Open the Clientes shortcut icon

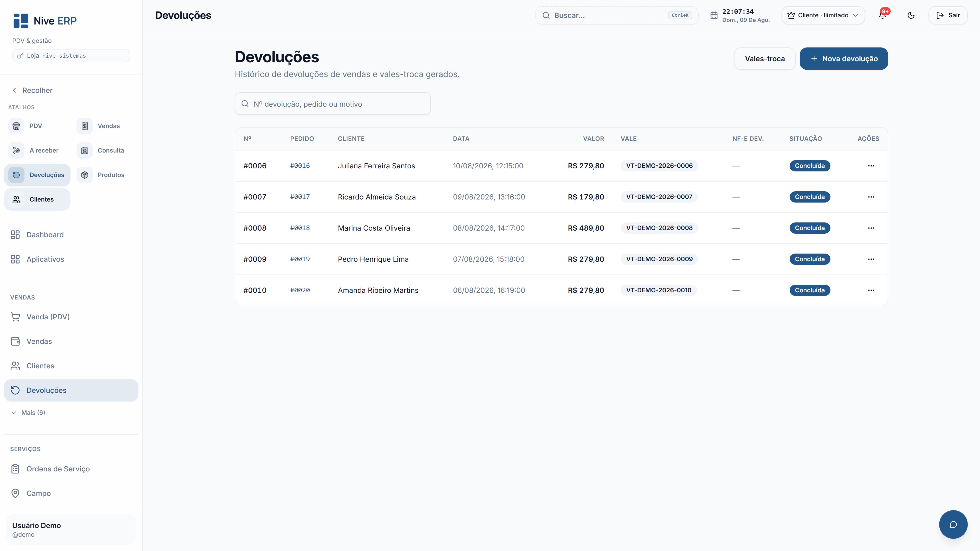[x=16, y=199]
